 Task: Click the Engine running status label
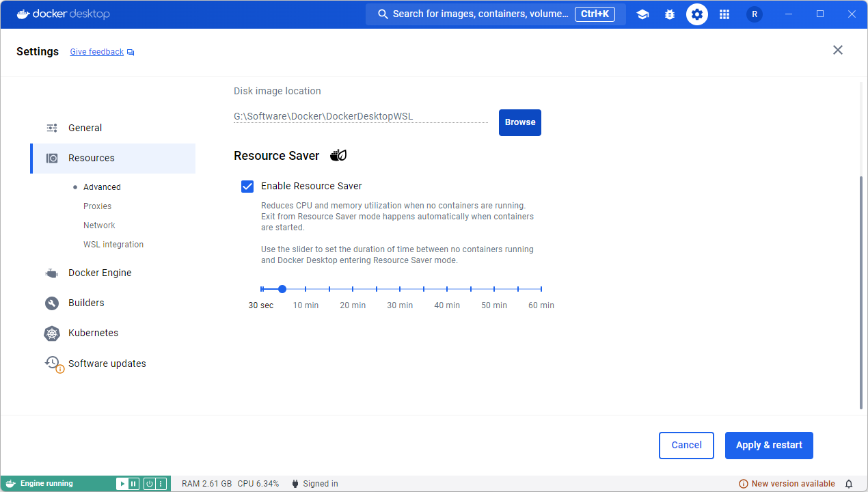click(46, 484)
